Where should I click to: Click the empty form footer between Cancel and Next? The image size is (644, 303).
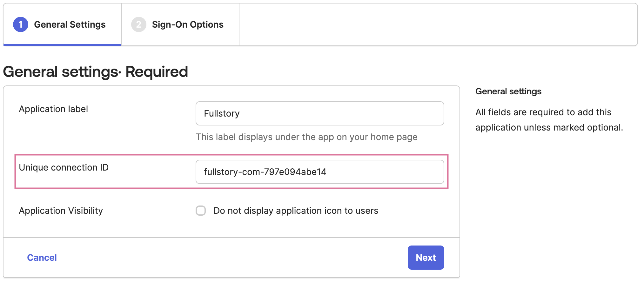click(232, 258)
